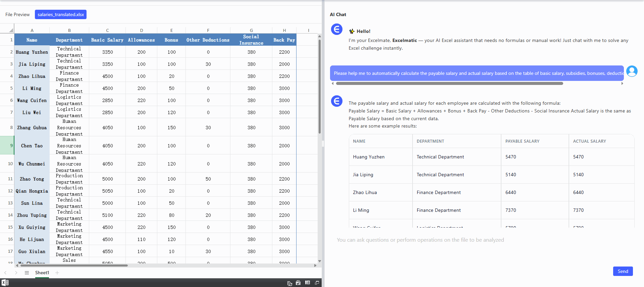
Task: Open the sheet list hamburger menu
Action: (27, 273)
